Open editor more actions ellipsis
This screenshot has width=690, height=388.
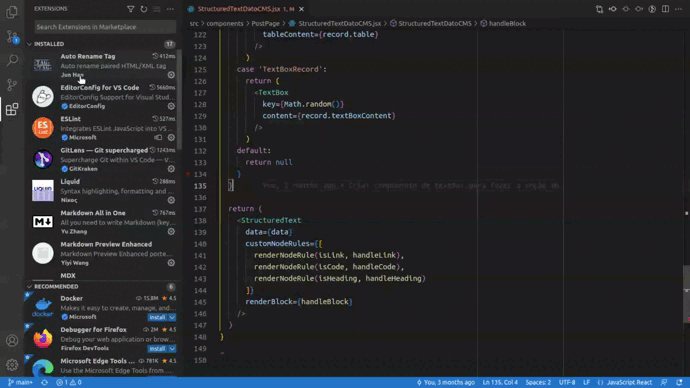(679, 9)
